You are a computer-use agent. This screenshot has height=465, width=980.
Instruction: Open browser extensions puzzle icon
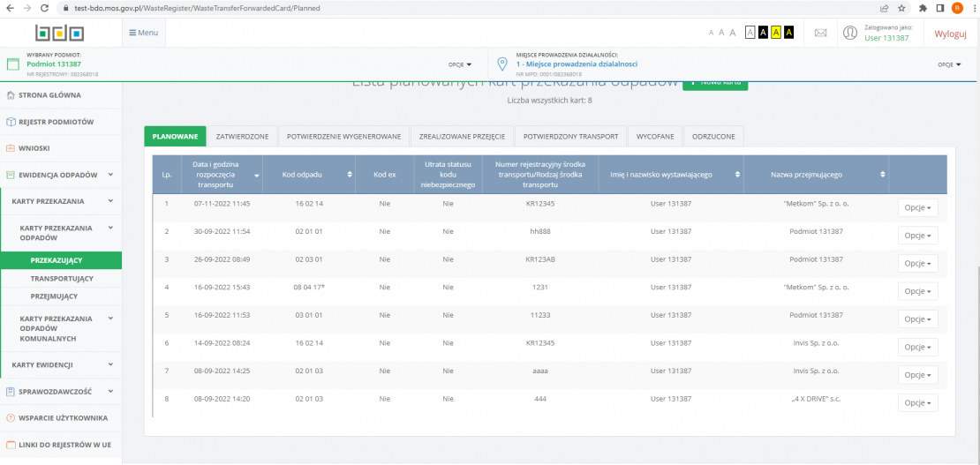click(923, 8)
